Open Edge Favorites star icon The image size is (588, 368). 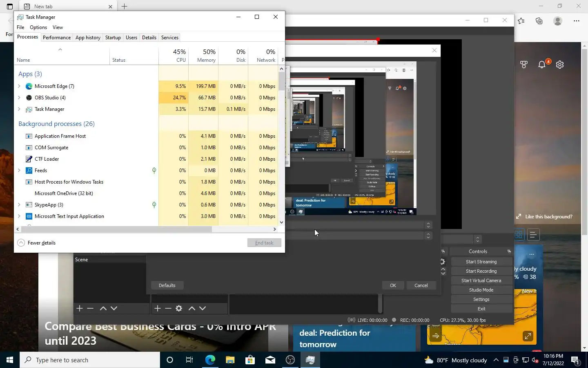[521, 21]
